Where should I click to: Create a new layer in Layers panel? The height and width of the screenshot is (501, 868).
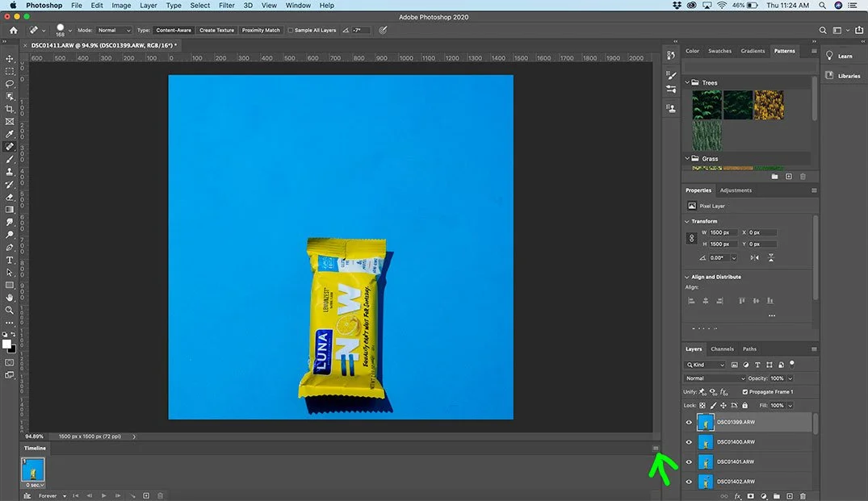790,497
